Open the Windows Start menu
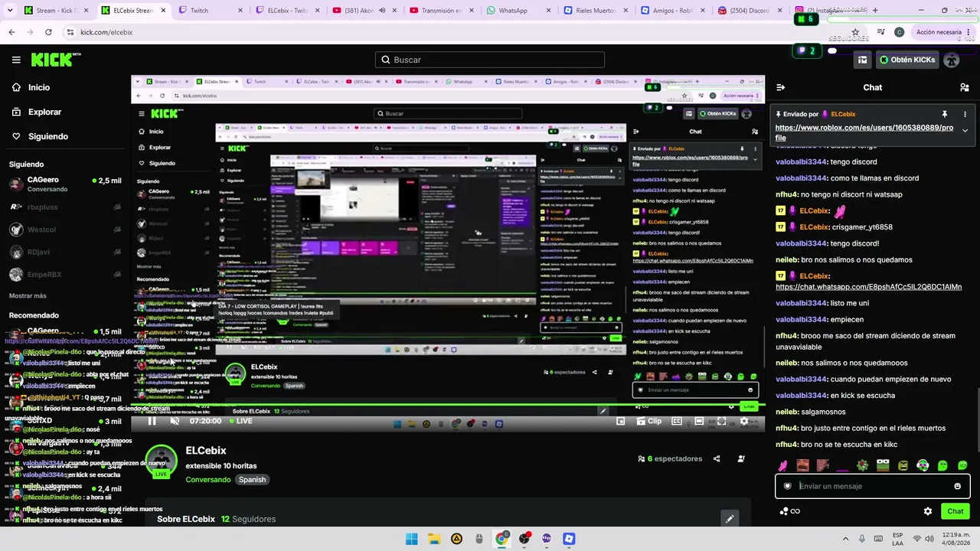Image resolution: width=980 pixels, height=551 pixels. (411, 539)
